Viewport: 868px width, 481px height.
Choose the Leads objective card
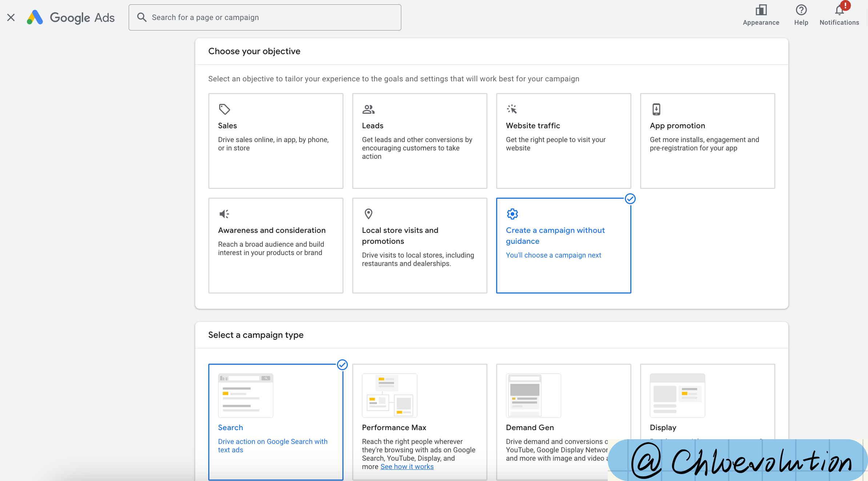click(x=419, y=141)
